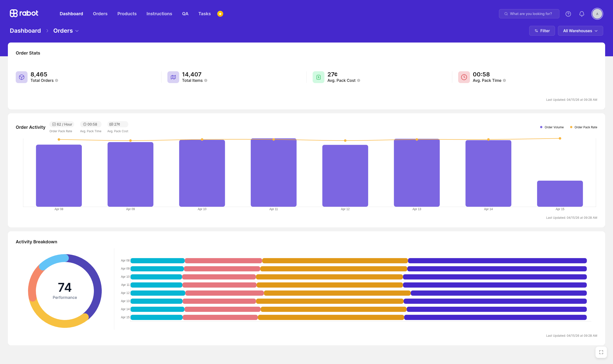Toggle Order Volume legend series
This screenshot has width=613, height=364.
[x=552, y=127]
